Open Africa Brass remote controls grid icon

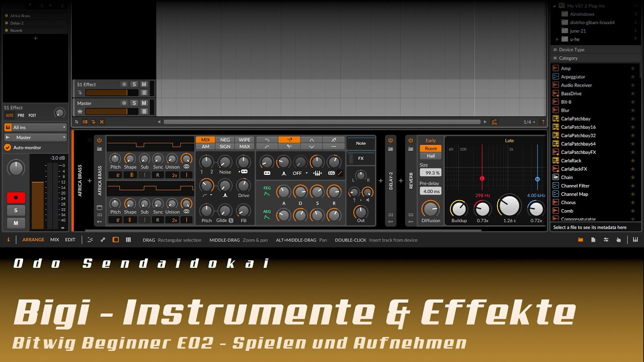(x=99, y=215)
